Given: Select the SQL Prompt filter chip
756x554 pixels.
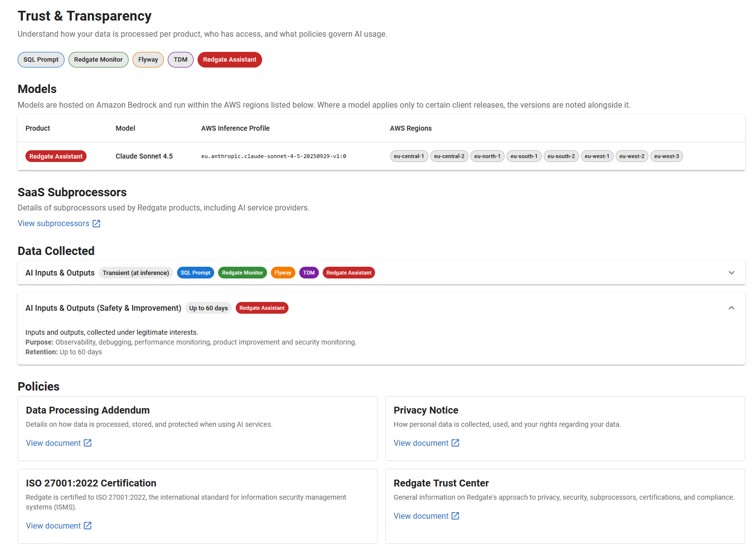Looking at the screenshot, I should (x=41, y=60).
